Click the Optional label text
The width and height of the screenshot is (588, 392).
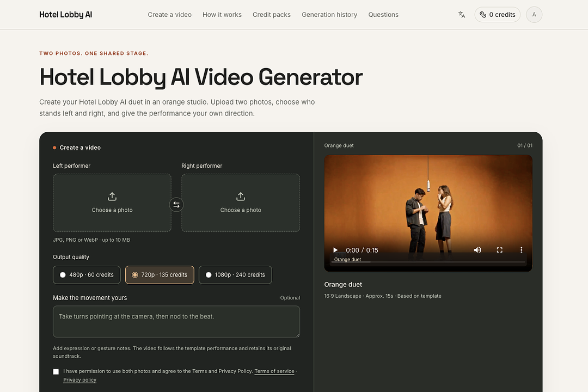(x=290, y=298)
